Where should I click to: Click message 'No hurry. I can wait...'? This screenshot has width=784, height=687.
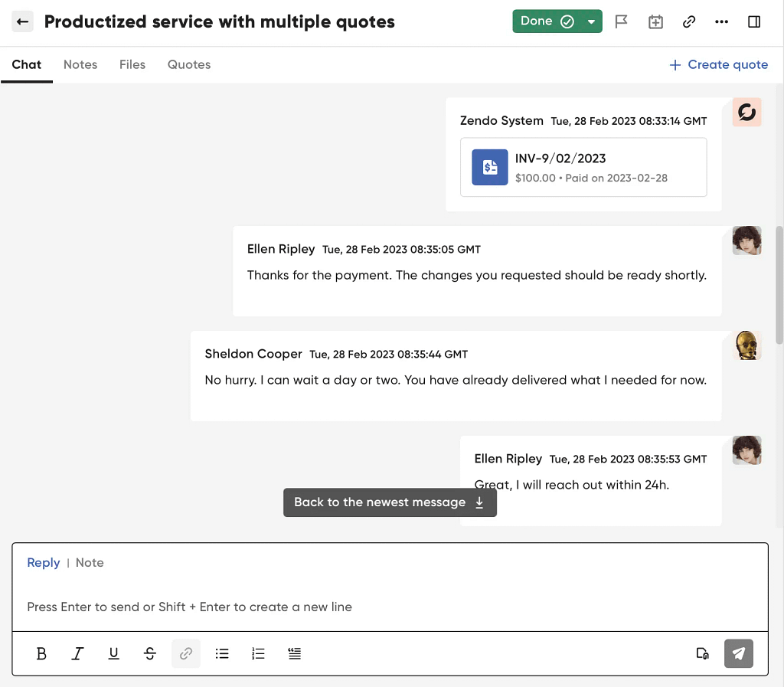(x=456, y=381)
